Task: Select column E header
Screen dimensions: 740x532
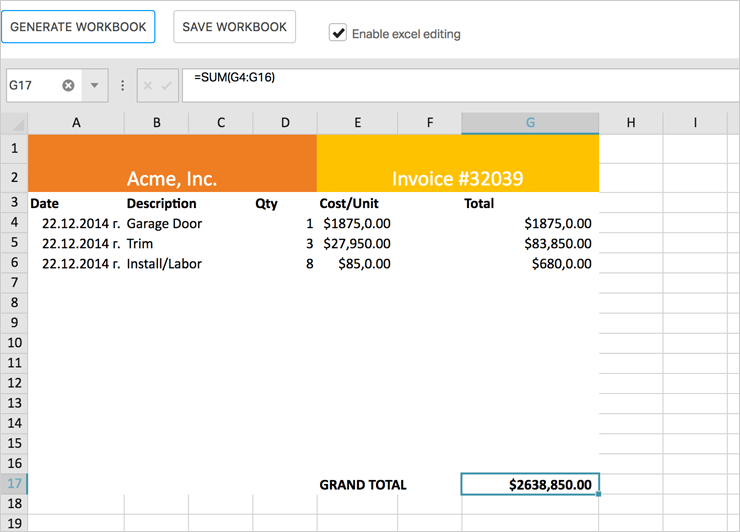Action: (x=358, y=123)
